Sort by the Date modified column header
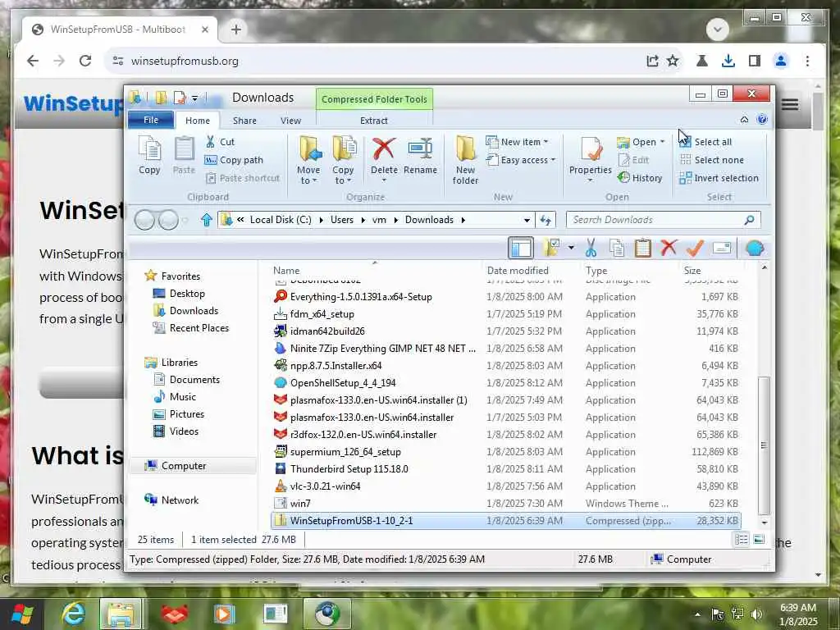The height and width of the screenshot is (630, 840). coord(518,271)
